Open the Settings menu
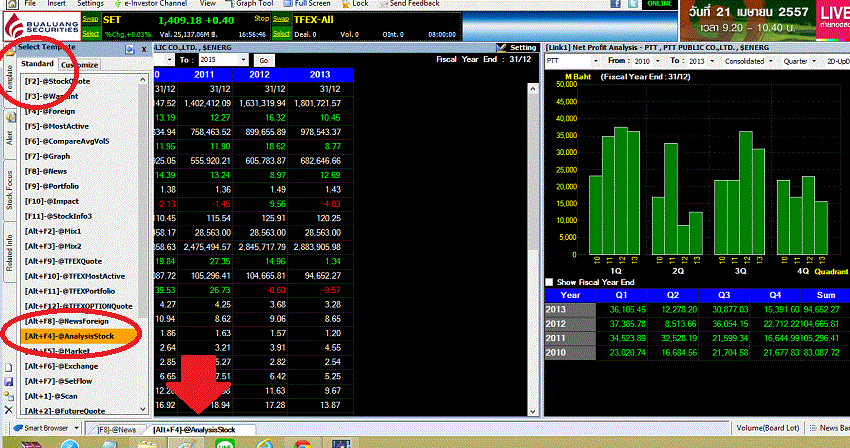The height and width of the screenshot is (448, 850). 91,3
